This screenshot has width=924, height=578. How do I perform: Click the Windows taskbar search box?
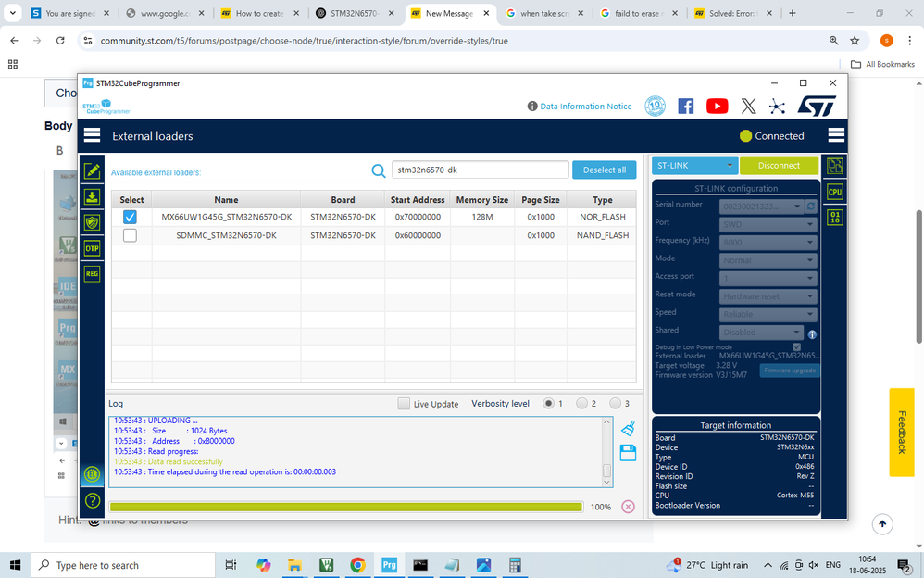tap(122, 565)
